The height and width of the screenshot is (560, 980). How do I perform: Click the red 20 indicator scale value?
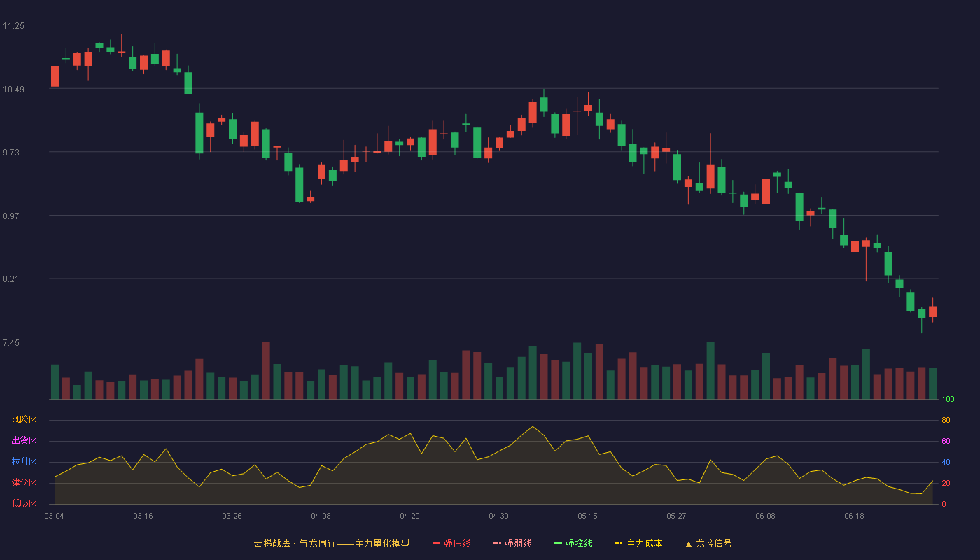pos(946,483)
